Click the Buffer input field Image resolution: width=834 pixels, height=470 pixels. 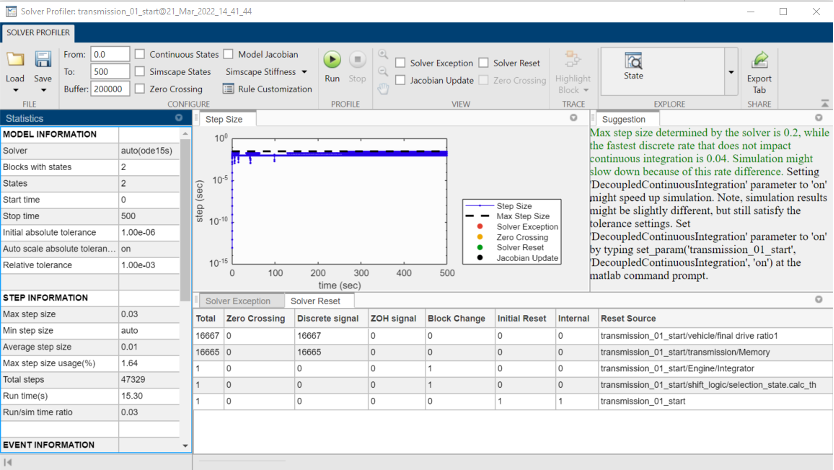[x=108, y=88]
